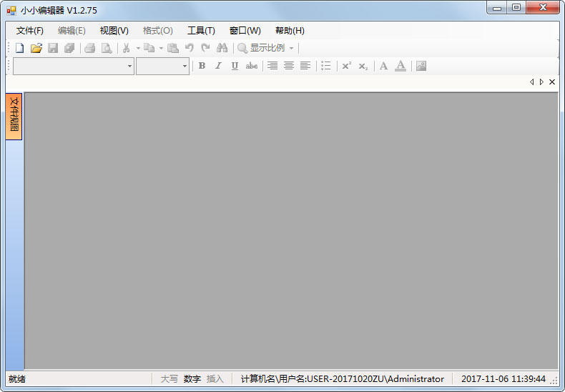Toggle Italic formatting
Image resolution: width=565 pixels, height=392 pixels.
tap(218, 66)
